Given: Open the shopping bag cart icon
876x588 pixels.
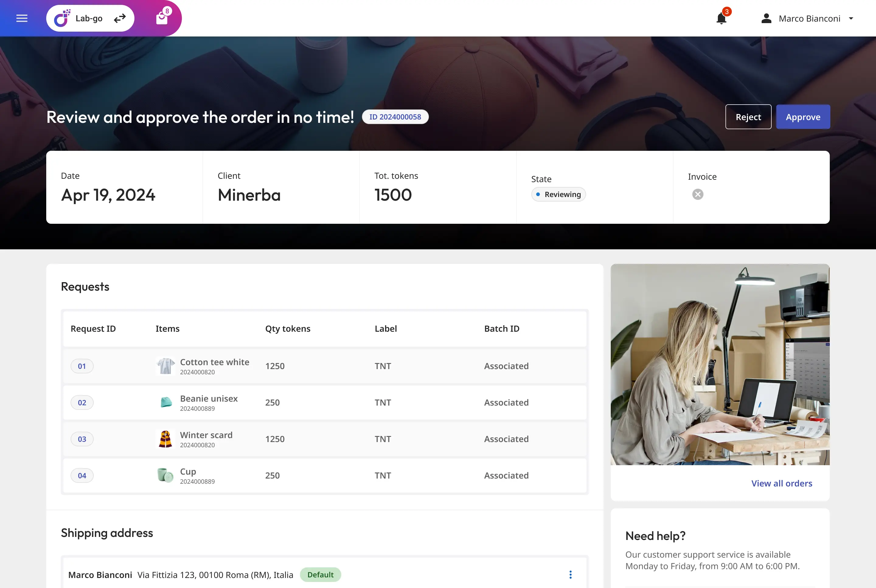Looking at the screenshot, I should pos(162,18).
